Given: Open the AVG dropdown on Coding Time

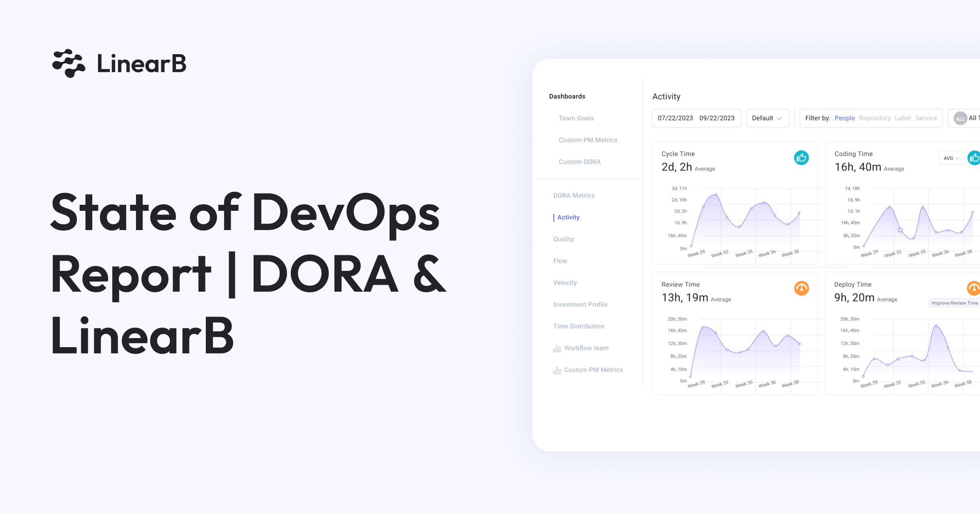Looking at the screenshot, I should [951, 158].
